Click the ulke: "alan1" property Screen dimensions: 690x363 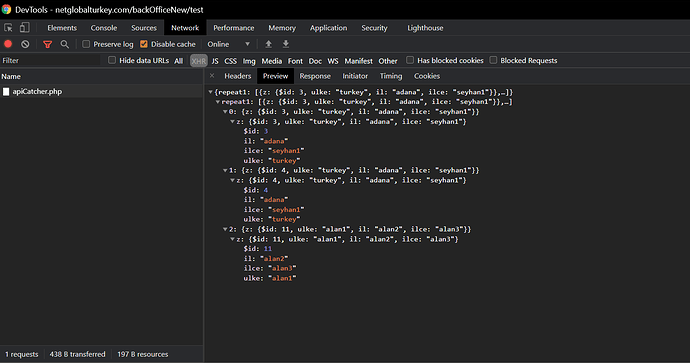pos(270,278)
